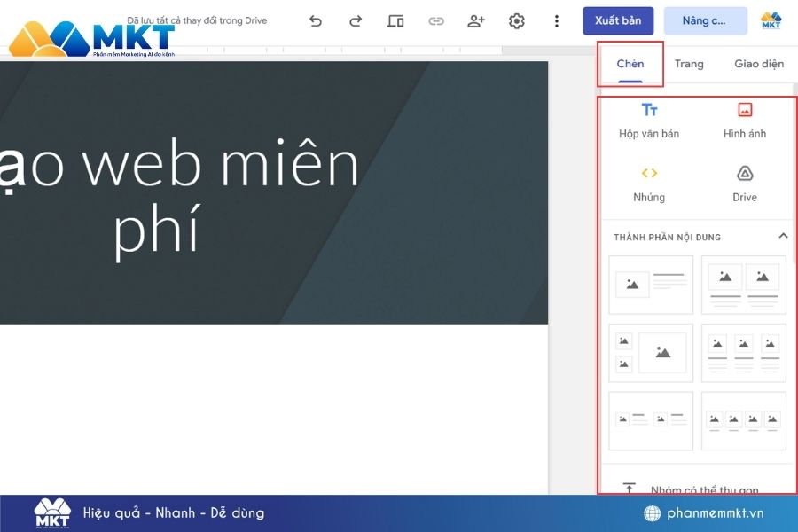Image resolution: width=798 pixels, height=532 pixels.
Task: Choose layout with one image and text
Action: (x=651, y=285)
